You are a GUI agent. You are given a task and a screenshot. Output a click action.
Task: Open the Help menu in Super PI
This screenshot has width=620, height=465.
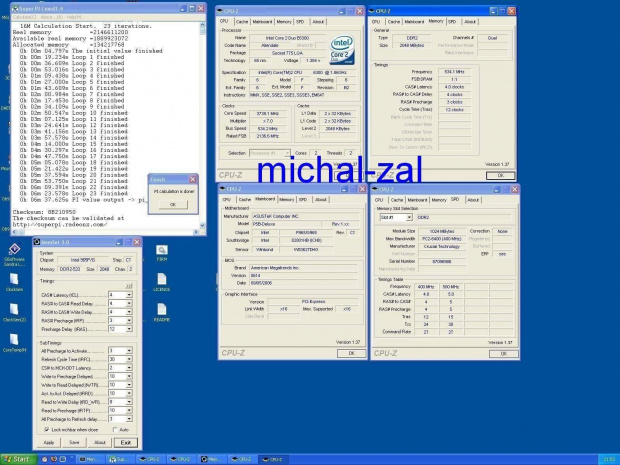click(74, 17)
